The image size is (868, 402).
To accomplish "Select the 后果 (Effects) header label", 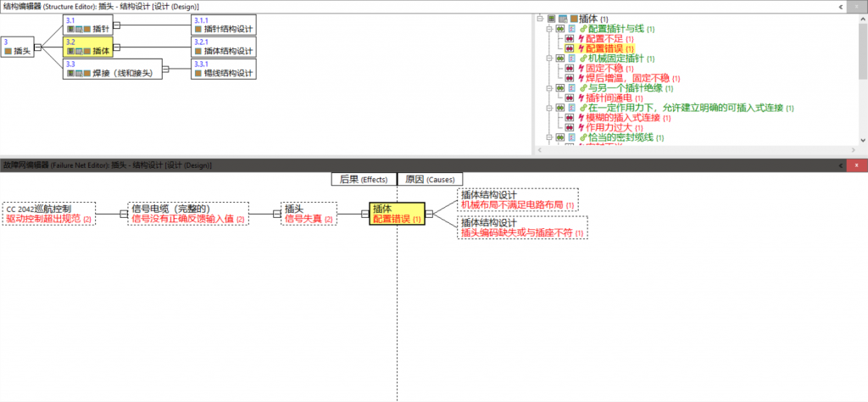I will click(363, 179).
